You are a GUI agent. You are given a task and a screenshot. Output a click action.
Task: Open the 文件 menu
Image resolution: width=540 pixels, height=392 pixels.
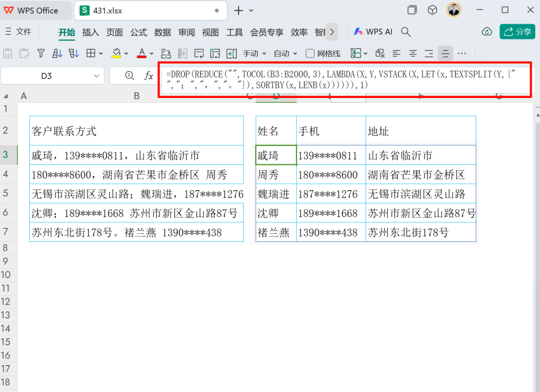click(x=18, y=32)
